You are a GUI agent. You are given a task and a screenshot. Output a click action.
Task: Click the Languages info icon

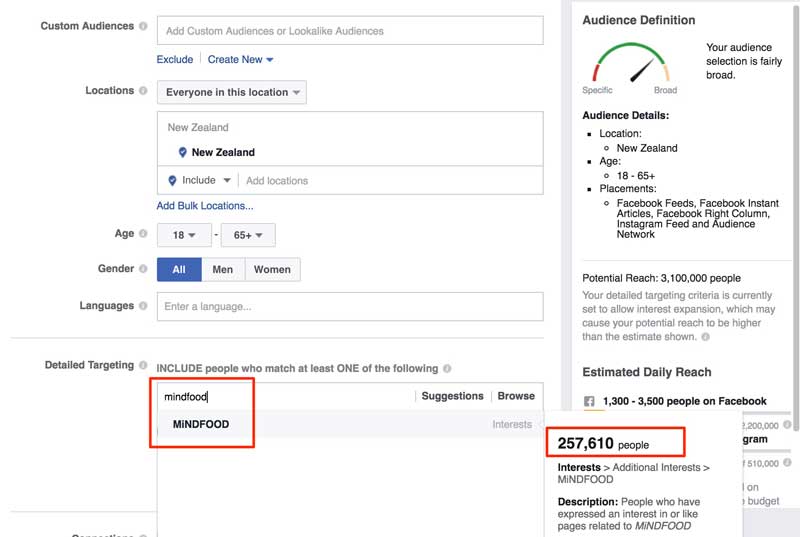pos(143,305)
